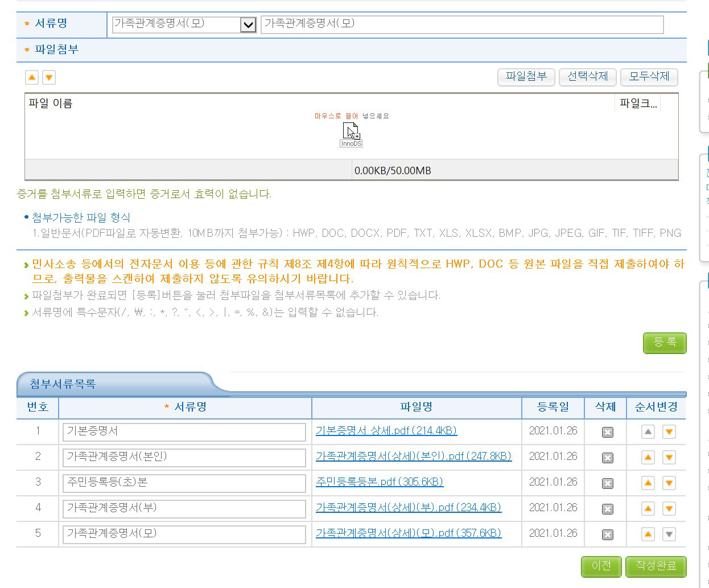This screenshot has height=588, width=709.
Task: Move 가족관계증명서(모) row down
Action: 669,534
